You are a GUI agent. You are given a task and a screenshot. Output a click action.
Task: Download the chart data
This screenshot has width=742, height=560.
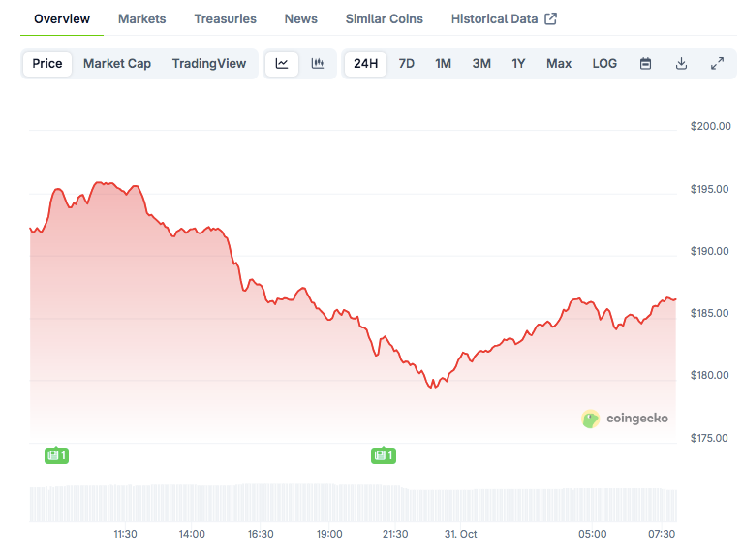(x=681, y=64)
